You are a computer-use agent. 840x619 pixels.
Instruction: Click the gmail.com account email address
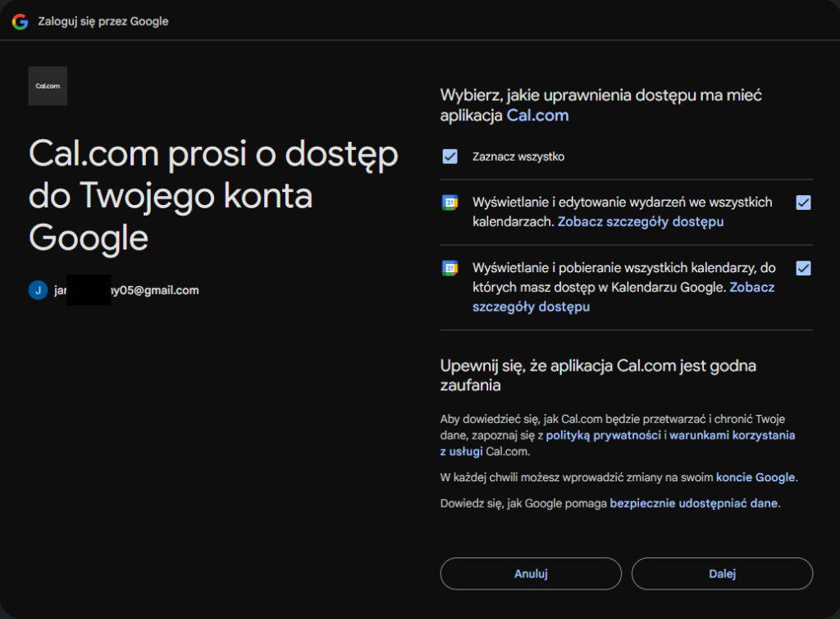[126, 290]
